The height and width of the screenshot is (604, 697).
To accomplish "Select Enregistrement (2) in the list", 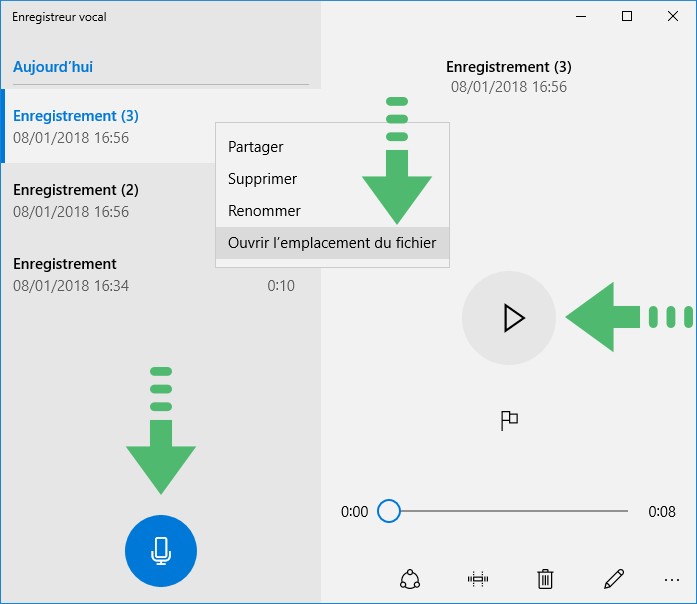I will click(160, 200).
